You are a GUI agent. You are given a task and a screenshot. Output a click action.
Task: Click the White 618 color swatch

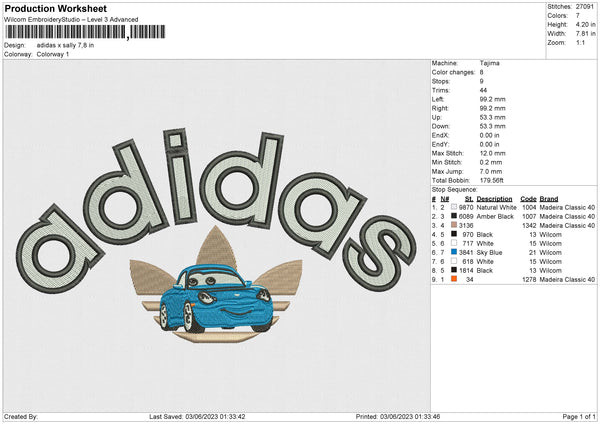click(454, 261)
